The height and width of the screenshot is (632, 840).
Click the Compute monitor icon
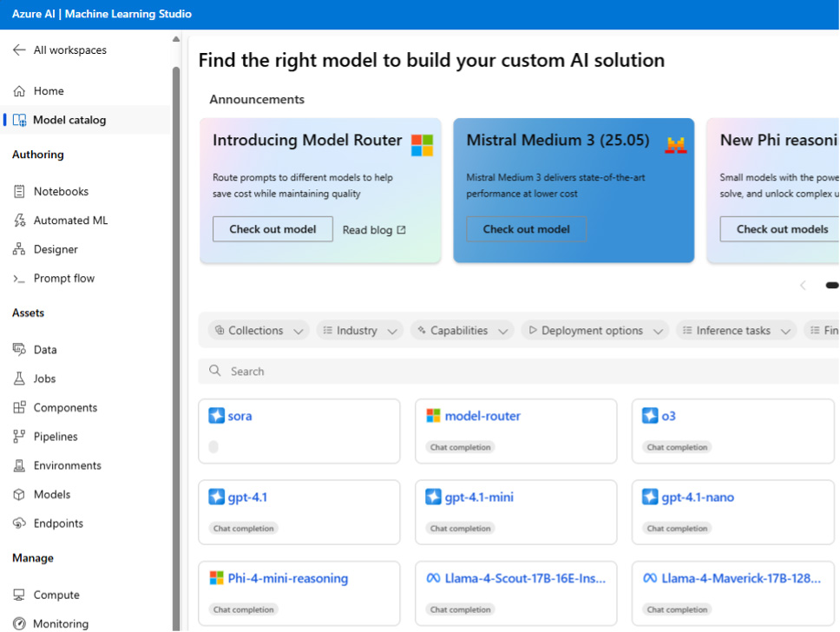tap(19, 595)
